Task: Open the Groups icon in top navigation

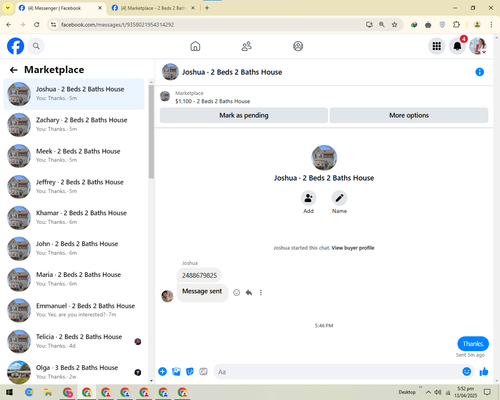Action: tap(298, 46)
